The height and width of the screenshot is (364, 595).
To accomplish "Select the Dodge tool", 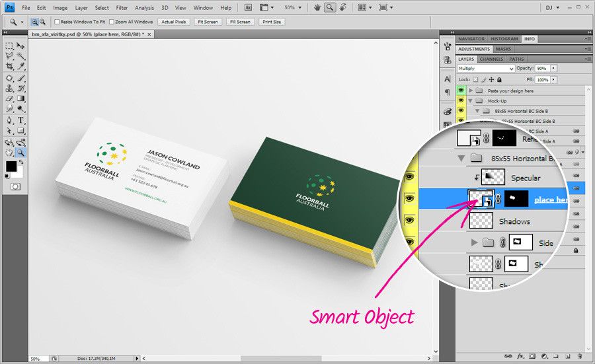I will (x=21, y=109).
